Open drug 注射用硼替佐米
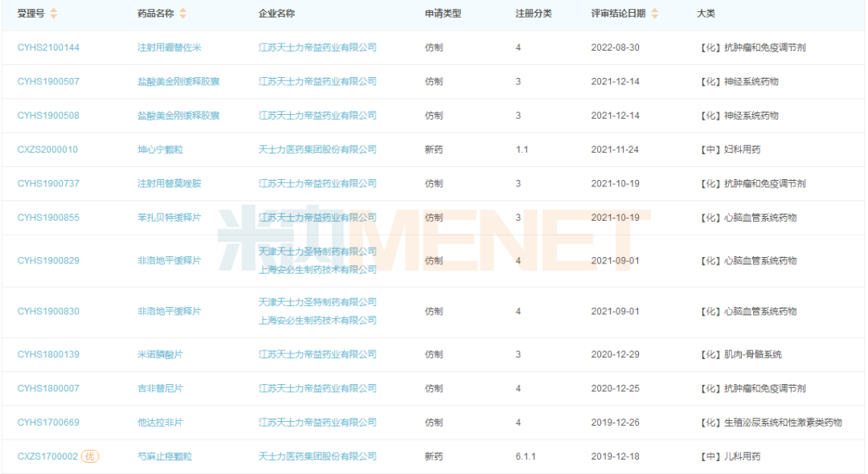The image size is (868, 474). [170, 47]
